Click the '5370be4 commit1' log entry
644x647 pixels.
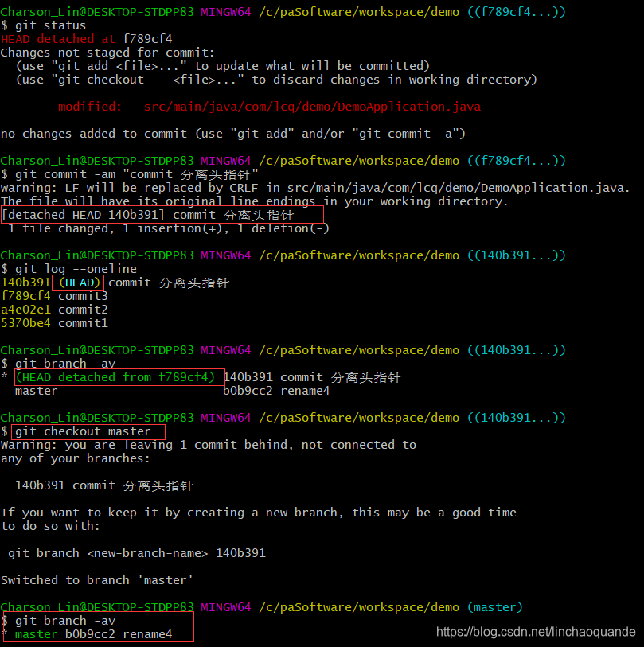(x=54, y=323)
